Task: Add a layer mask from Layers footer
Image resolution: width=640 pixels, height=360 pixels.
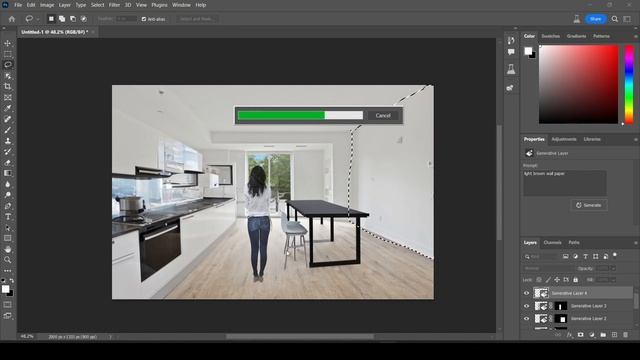Action: (x=580, y=335)
